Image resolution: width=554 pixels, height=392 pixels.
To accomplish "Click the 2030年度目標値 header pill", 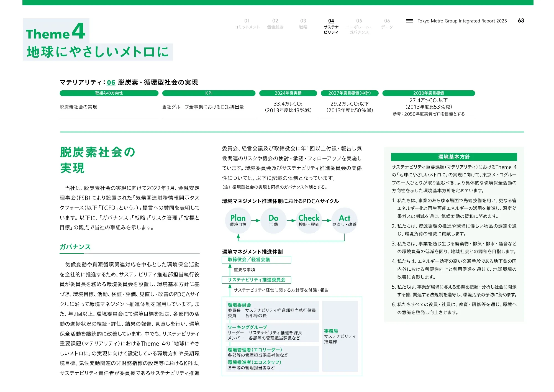I will [429, 93].
